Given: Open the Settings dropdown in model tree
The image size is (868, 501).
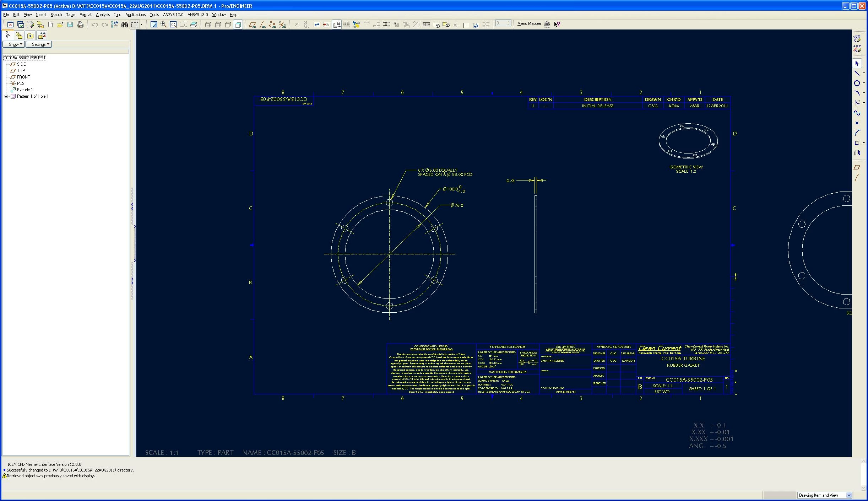Looking at the screenshot, I should coord(39,44).
